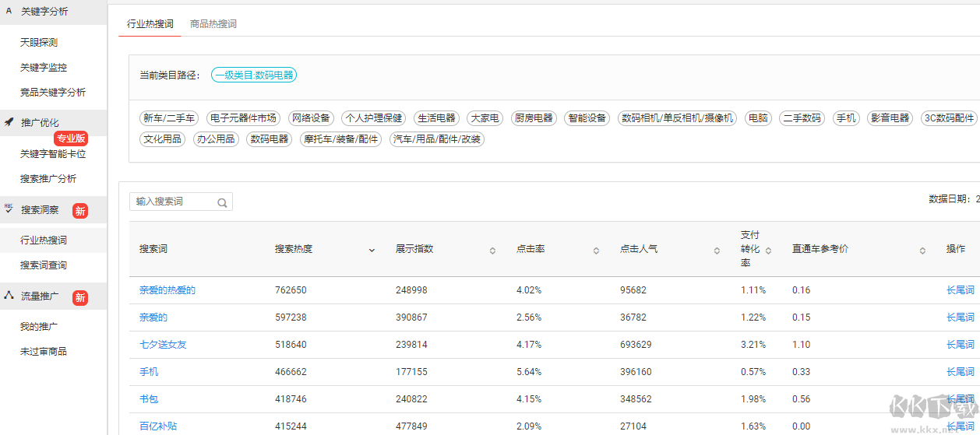Screen dimensions: 980x435
Task: Click the red 新 badge beside 搜索洞察
Action: click(80, 211)
